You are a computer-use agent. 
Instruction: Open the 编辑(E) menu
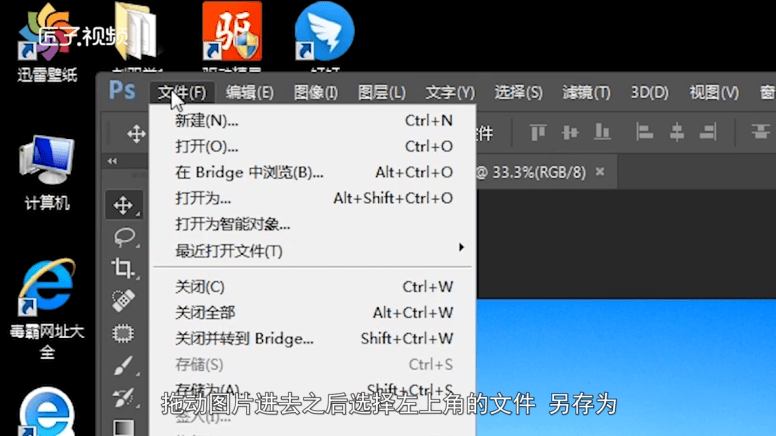249,92
